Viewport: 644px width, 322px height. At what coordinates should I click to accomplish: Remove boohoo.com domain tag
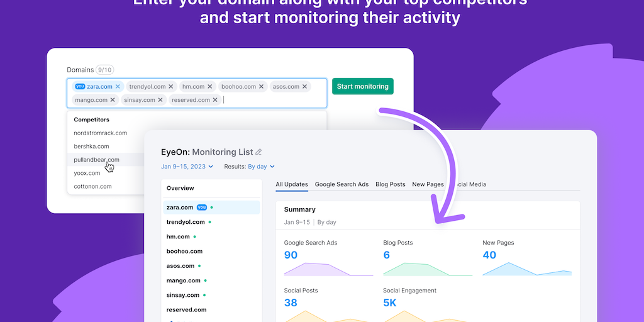tap(261, 86)
